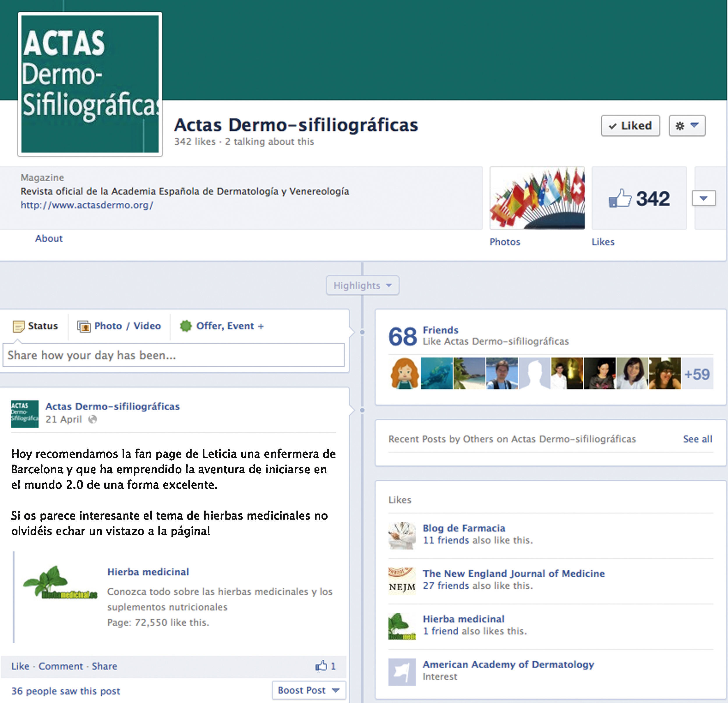Expand the Highlights filter dropdown

click(x=362, y=285)
